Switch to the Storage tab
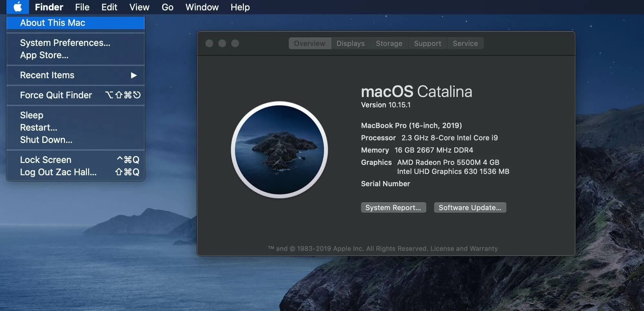This screenshot has width=644, height=311. [x=389, y=43]
